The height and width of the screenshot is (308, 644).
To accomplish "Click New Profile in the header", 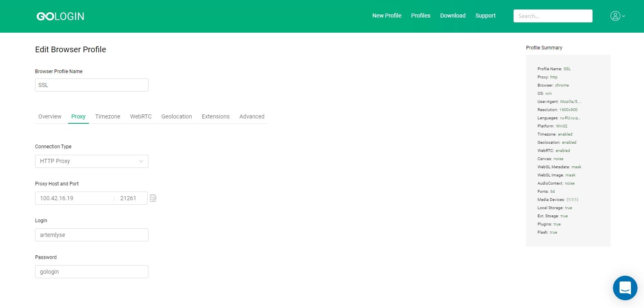I will (387, 16).
